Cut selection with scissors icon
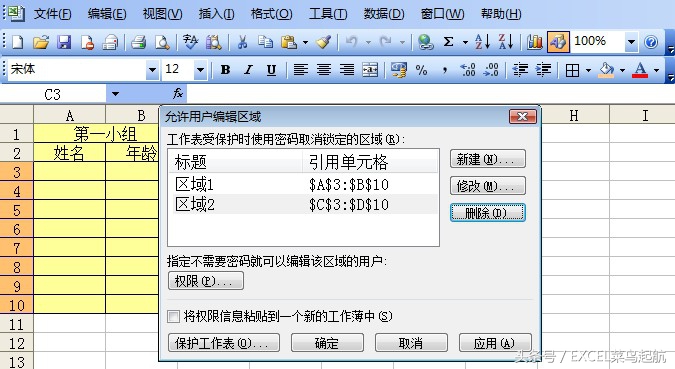Screen dimensions: 675x369 pos(242,42)
